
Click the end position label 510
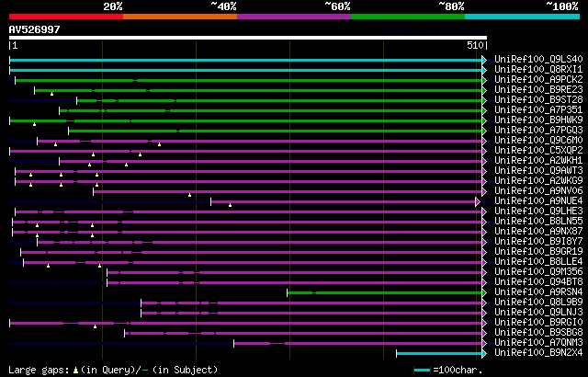pyautogui.click(x=476, y=45)
